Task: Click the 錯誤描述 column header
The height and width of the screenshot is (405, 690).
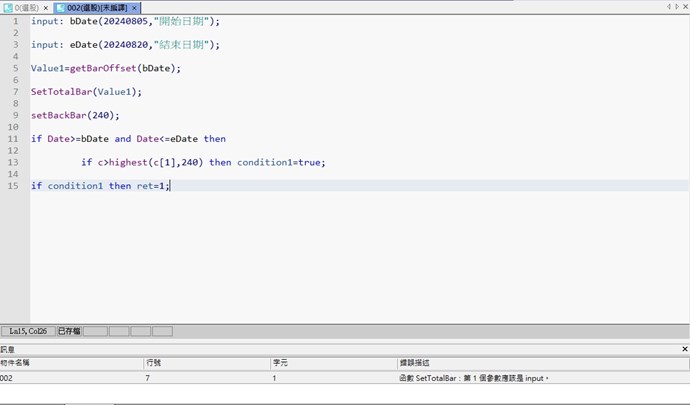Action: 540,363
